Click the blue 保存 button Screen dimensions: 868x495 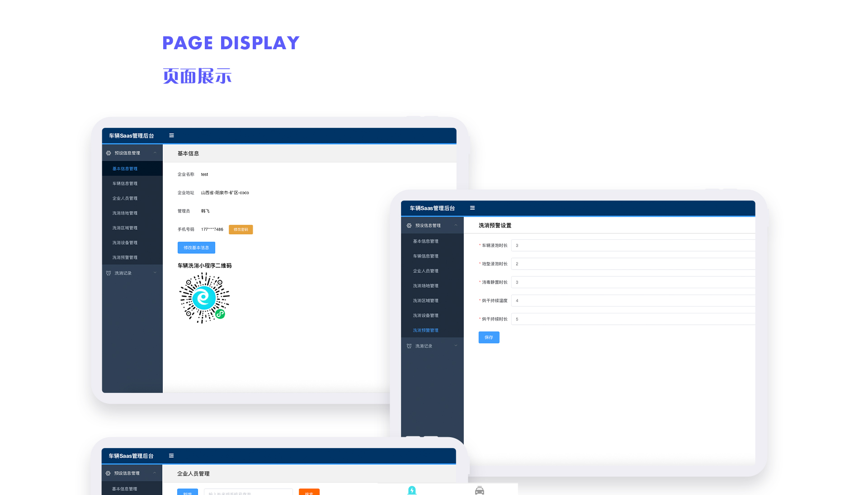[x=489, y=337]
